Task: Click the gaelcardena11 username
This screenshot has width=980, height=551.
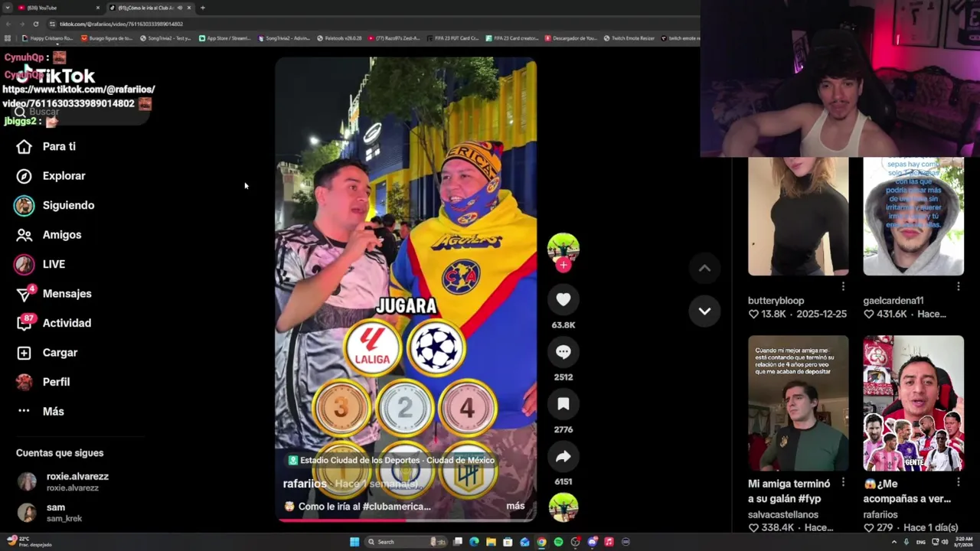Action: (893, 301)
